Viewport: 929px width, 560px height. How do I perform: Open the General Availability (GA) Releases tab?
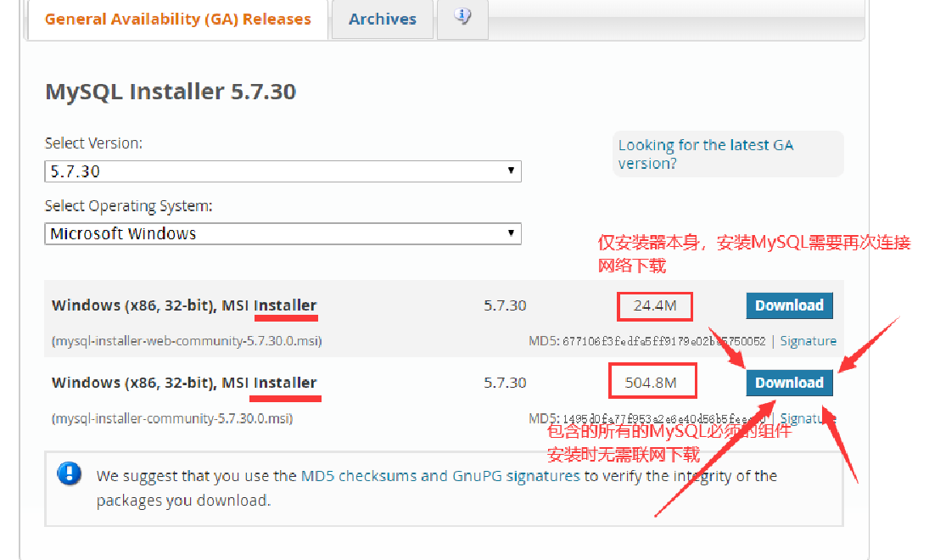click(178, 19)
